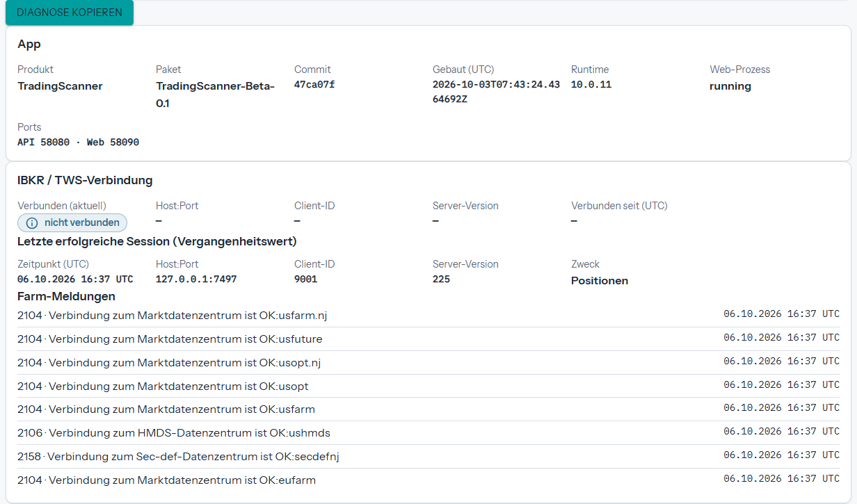Click the 'App' section heading
857x504 pixels.
[29, 44]
